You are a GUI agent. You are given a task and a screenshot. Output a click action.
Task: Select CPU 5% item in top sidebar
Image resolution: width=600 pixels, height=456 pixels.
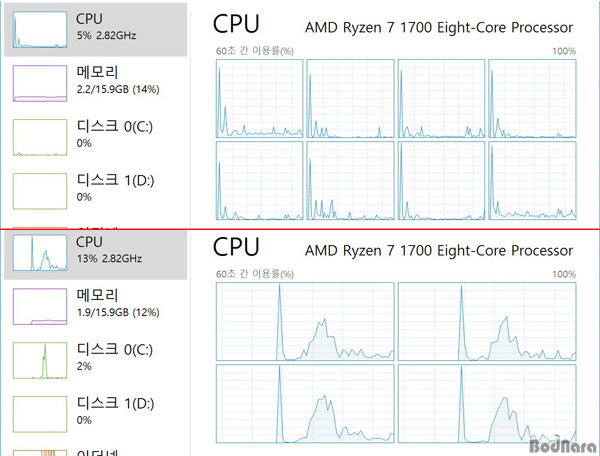point(96,29)
